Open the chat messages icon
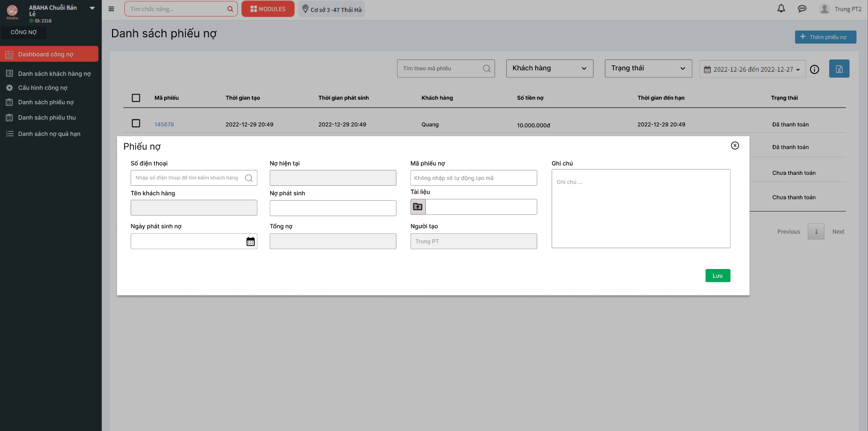The width and height of the screenshot is (868, 431). point(802,9)
